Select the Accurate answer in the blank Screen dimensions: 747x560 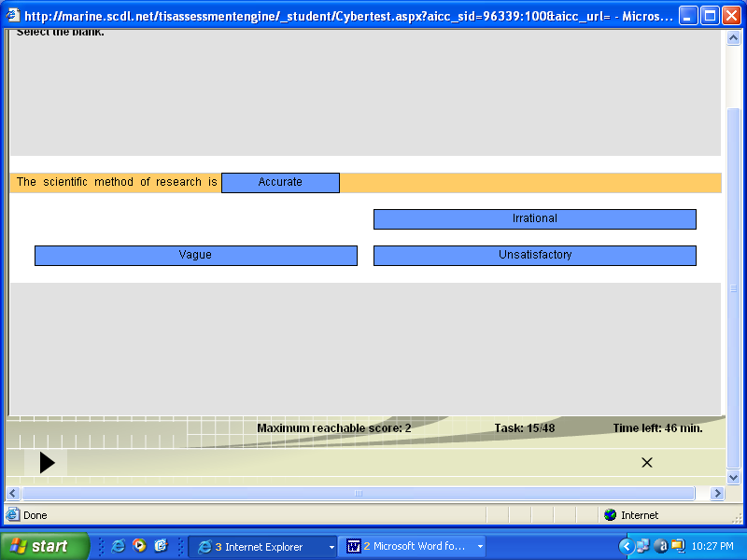click(x=281, y=182)
